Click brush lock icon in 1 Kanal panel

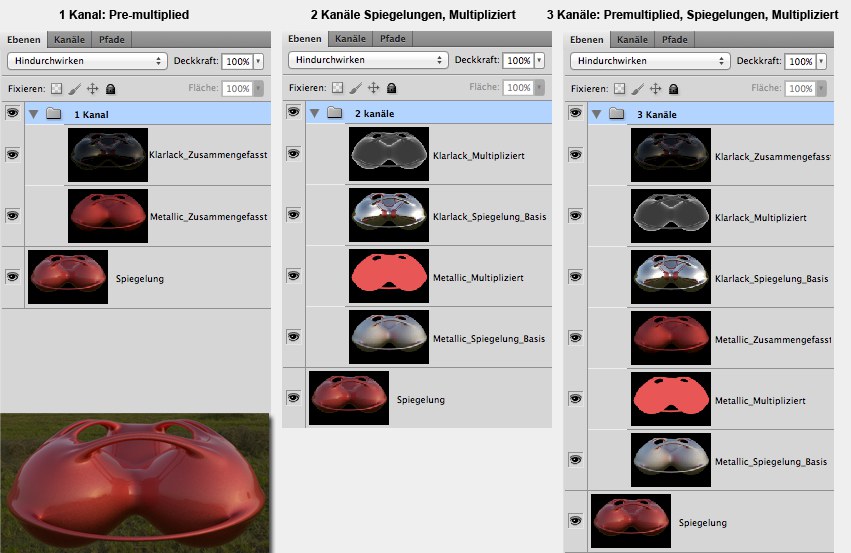click(x=74, y=89)
